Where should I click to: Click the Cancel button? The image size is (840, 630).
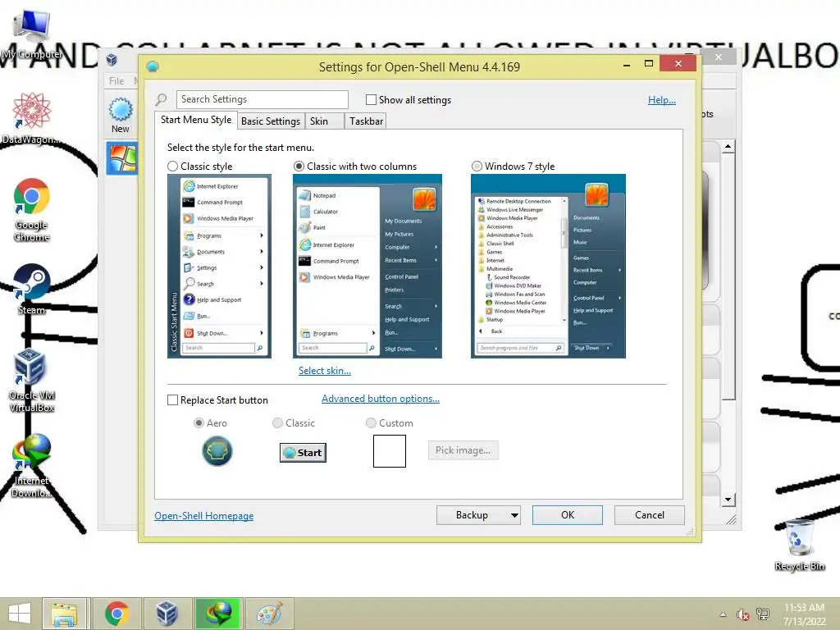[x=650, y=515]
